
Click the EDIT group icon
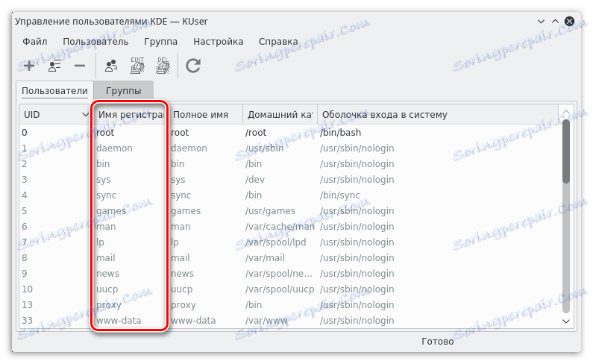tap(137, 66)
